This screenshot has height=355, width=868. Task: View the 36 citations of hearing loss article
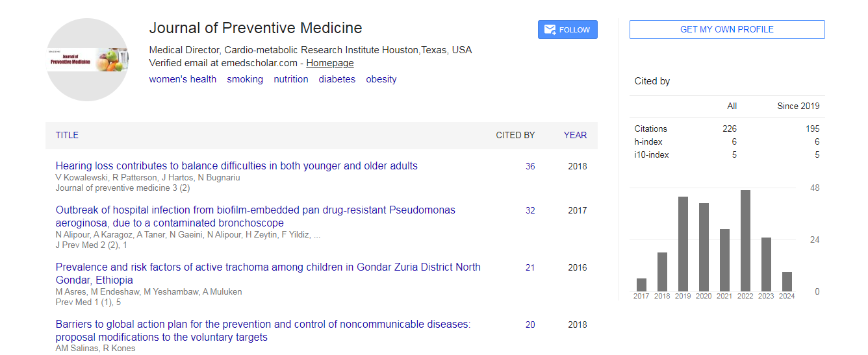coord(530,167)
